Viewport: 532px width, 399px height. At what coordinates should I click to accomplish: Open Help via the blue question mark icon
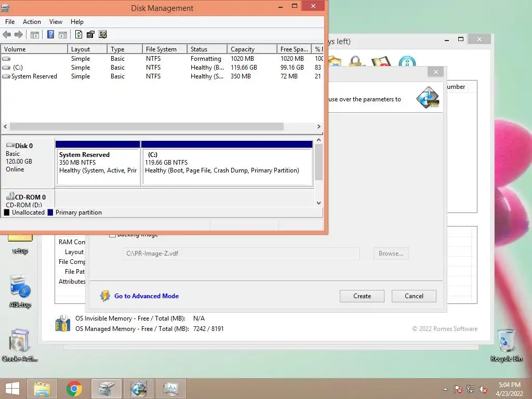(50, 34)
